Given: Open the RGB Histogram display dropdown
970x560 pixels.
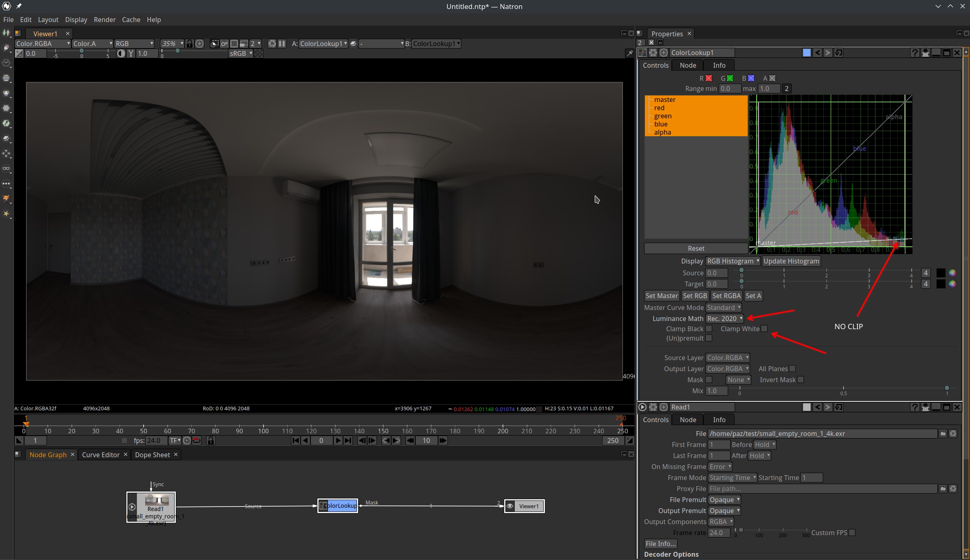Looking at the screenshot, I should pos(733,261).
